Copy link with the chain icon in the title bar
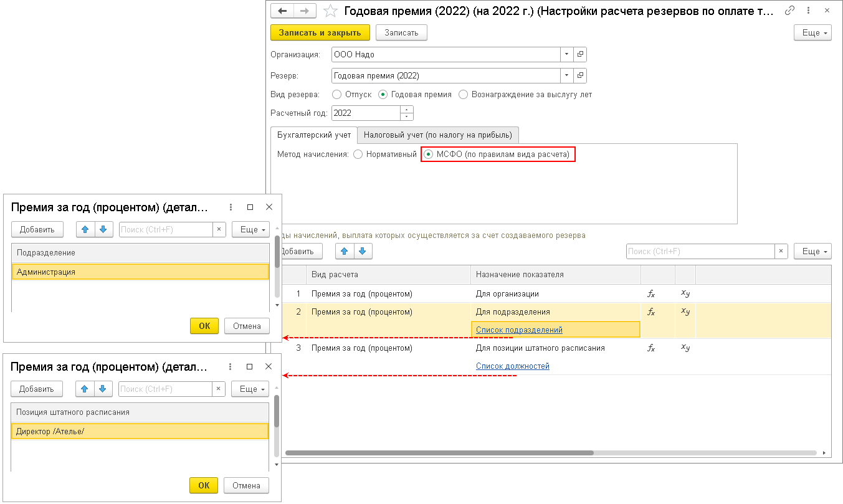Image resolution: width=843 pixels, height=504 pixels. tap(789, 11)
